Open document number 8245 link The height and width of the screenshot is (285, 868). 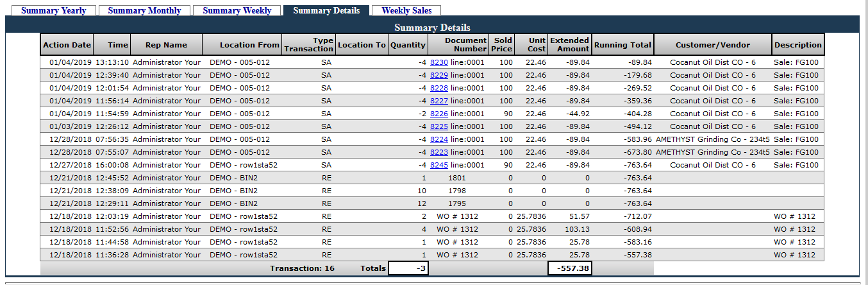(x=439, y=165)
